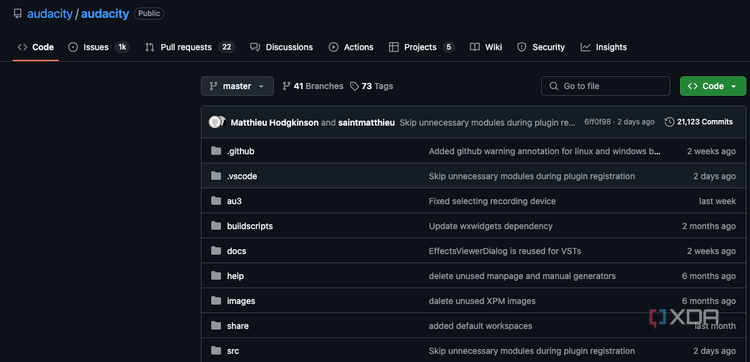
Task: Open 'Fixed selecting recording device' commit
Action: pyautogui.click(x=492, y=201)
